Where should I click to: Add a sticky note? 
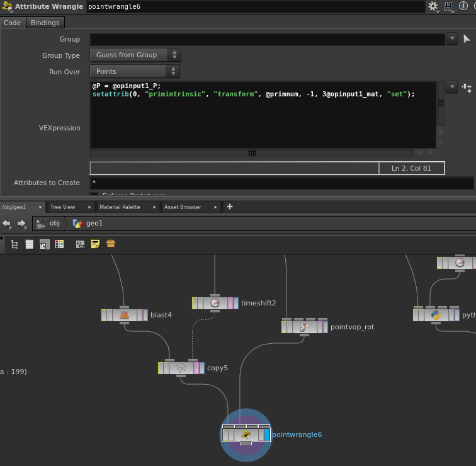pyautogui.click(x=95, y=244)
